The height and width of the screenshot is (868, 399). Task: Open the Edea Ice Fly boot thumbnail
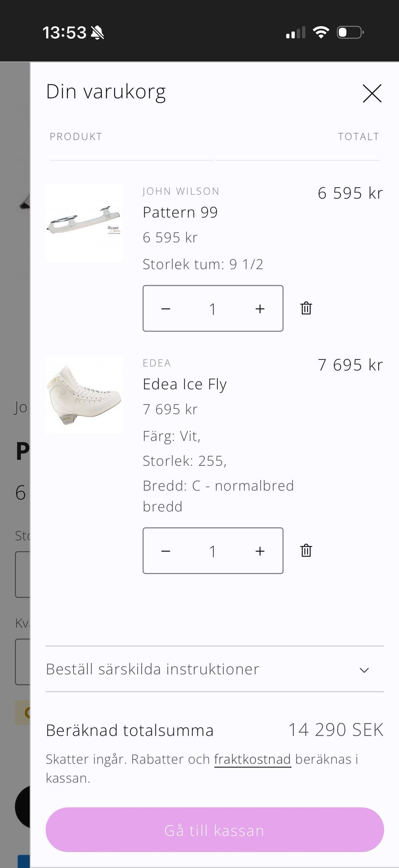pyautogui.click(x=84, y=395)
